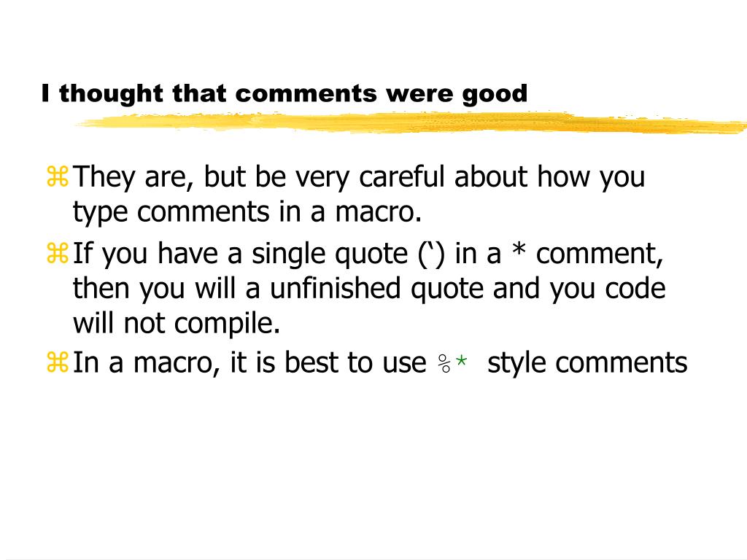Click the words "you code" in the second bullet
Screen dimensions: 747x560
pos(608,289)
